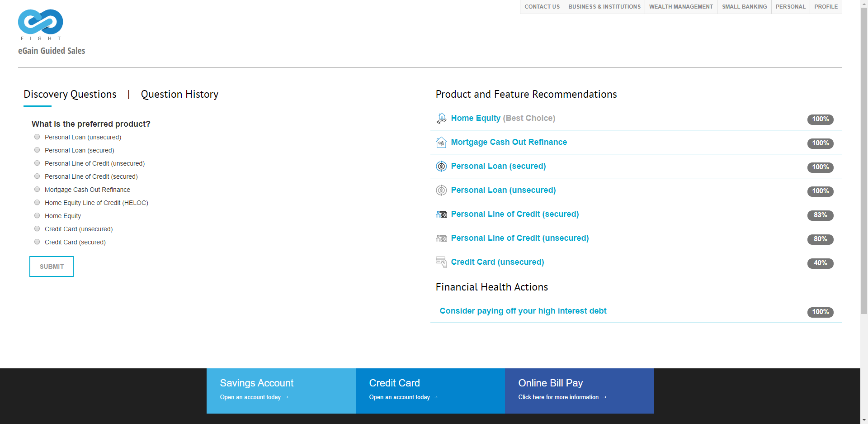Click the Savings Account 'Open an account today' arrow
Screen dimensions: 868x424
pos(287,397)
